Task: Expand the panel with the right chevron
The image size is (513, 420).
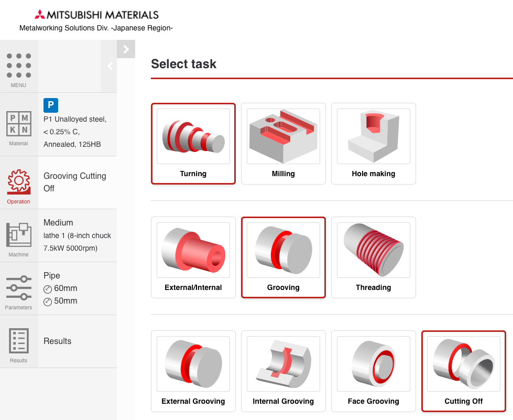Action: [x=126, y=49]
